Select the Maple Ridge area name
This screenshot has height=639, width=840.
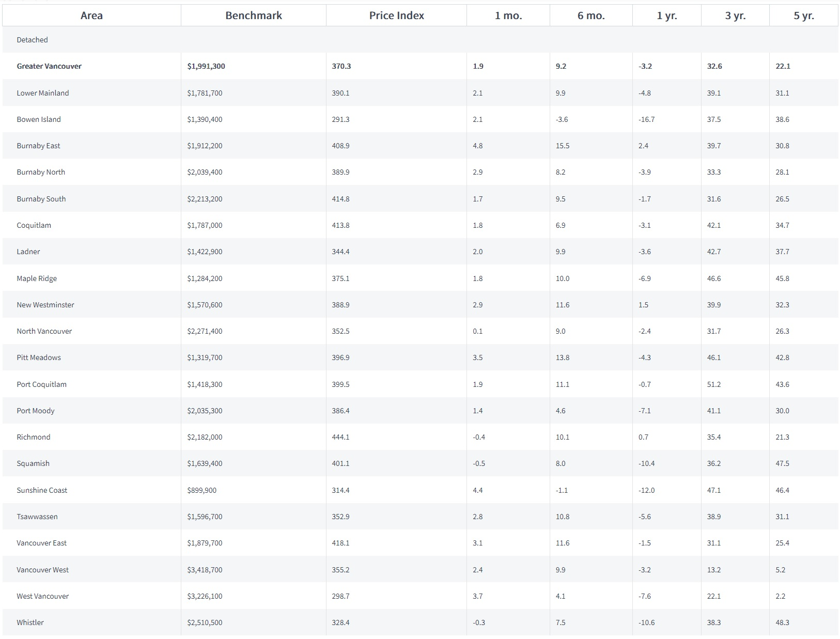click(x=37, y=278)
